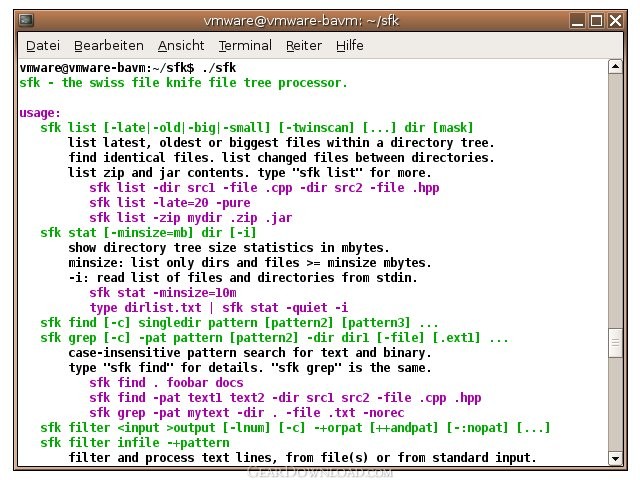Open the Ansicht menu
This screenshot has height=480, width=640.
pos(181,45)
